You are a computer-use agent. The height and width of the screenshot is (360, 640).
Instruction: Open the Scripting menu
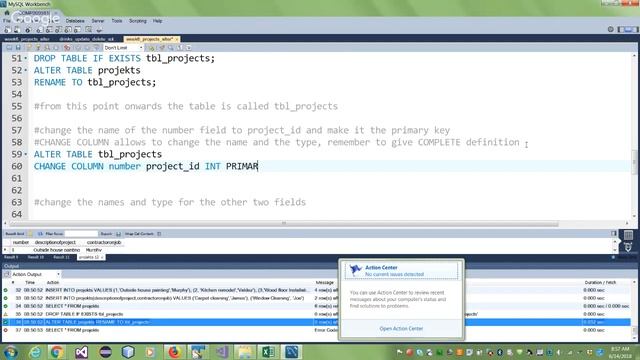pos(138,21)
